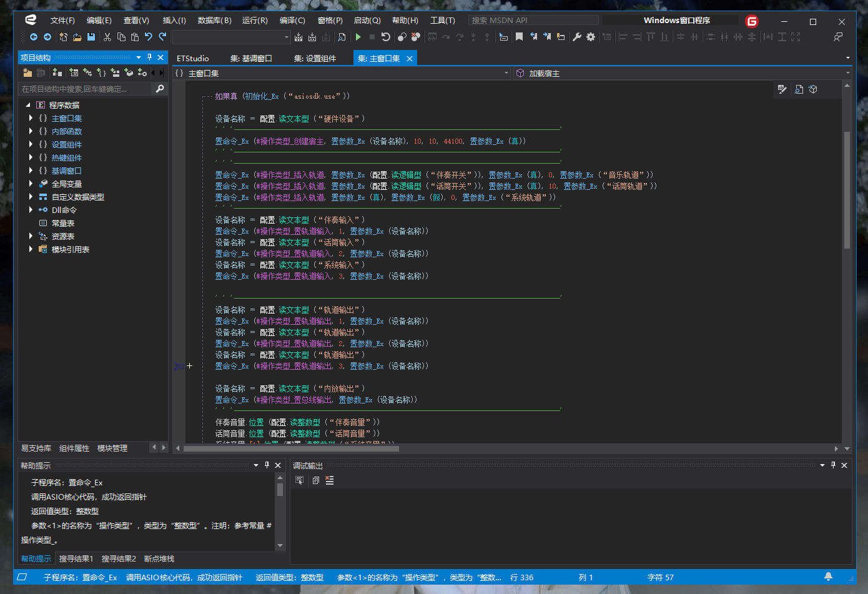Viewport: 868px width, 594px height.
Task: Open the 加载宿主 subroutine dropdown
Action: [x=847, y=73]
